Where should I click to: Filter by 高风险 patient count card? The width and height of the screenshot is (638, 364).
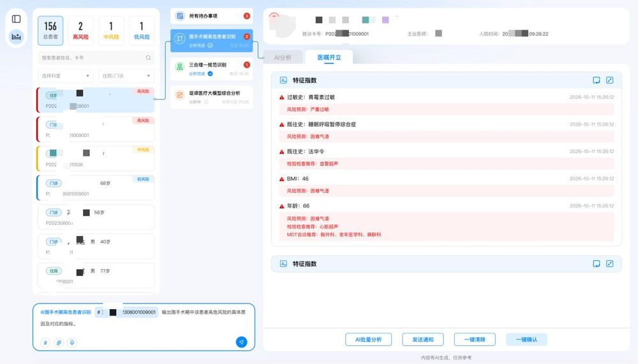pos(80,30)
